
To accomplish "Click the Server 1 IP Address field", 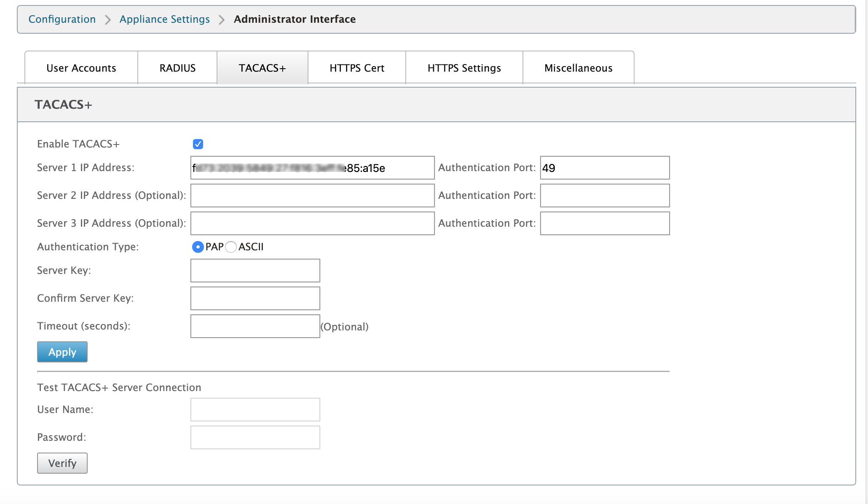I will point(312,168).
